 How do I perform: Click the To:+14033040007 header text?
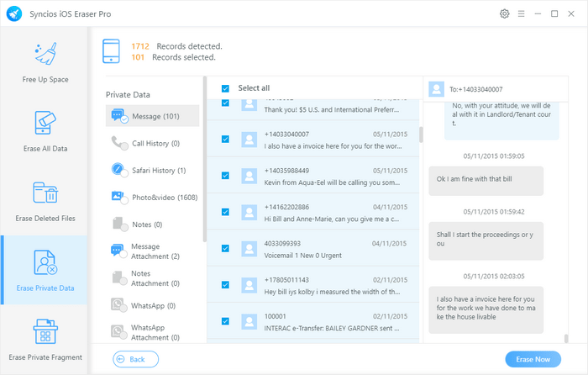coord(476,89)
